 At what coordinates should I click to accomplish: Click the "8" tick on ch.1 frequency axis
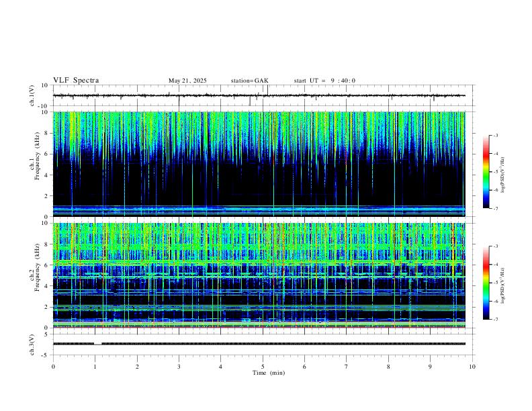(47, 133)
